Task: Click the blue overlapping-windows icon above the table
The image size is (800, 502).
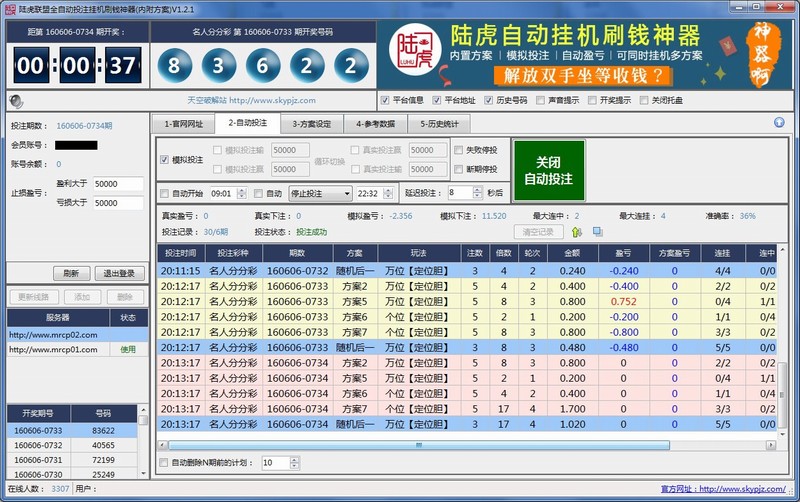Action: click(x=597, y=232)
